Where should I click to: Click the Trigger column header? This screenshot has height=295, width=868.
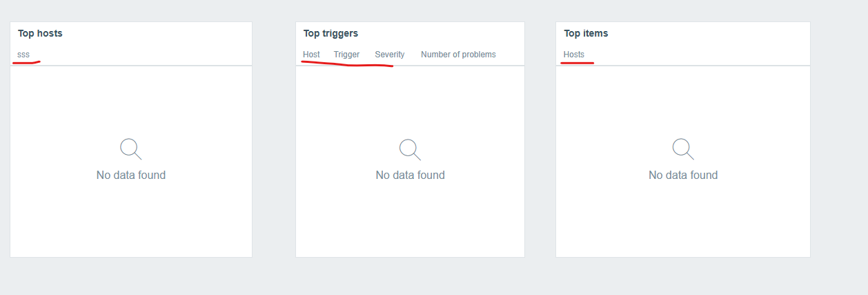point(346,55)
